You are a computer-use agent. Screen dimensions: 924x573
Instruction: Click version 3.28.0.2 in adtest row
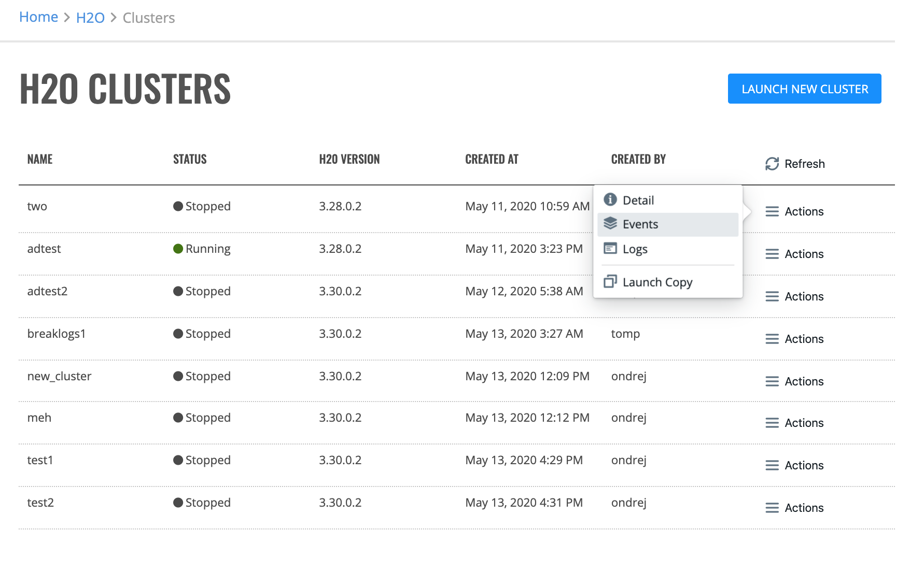click(340, 249)
